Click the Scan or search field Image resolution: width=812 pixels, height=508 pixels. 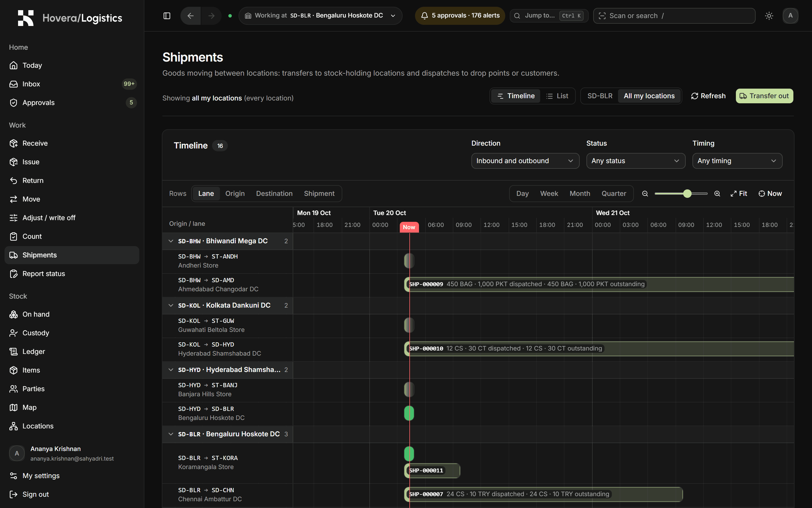point(674,16)
